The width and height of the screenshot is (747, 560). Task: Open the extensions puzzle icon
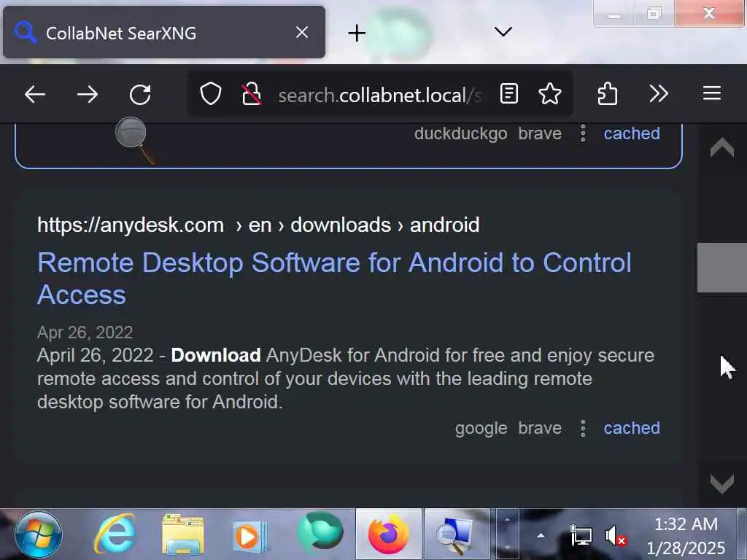(x=608, y=93)
